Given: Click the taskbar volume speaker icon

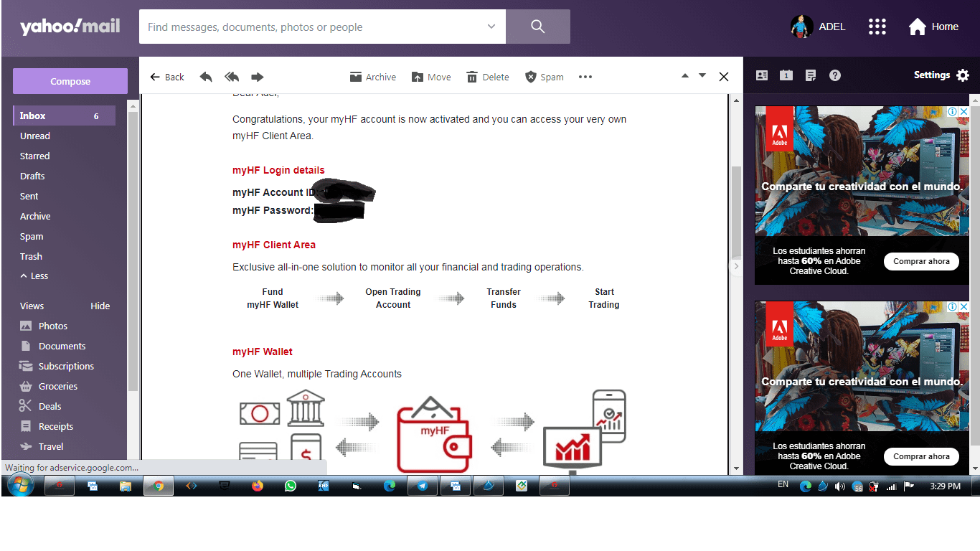Looking at the screenshot, I should 840,486.
